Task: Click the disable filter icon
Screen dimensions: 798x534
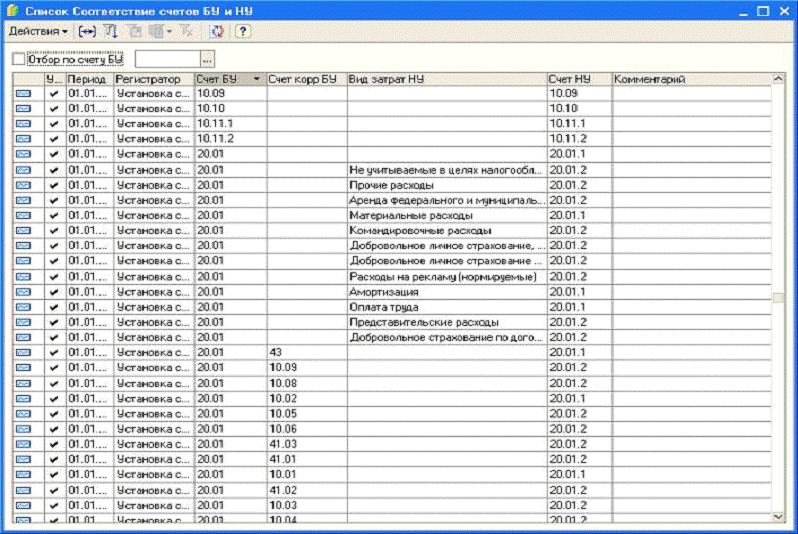Action: [187, 32]
